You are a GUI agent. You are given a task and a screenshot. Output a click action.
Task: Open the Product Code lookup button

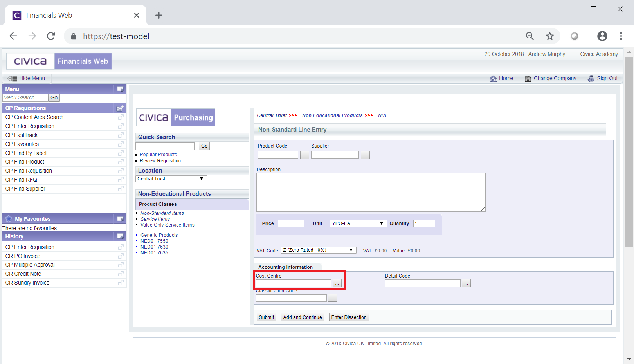coord(304,155)
